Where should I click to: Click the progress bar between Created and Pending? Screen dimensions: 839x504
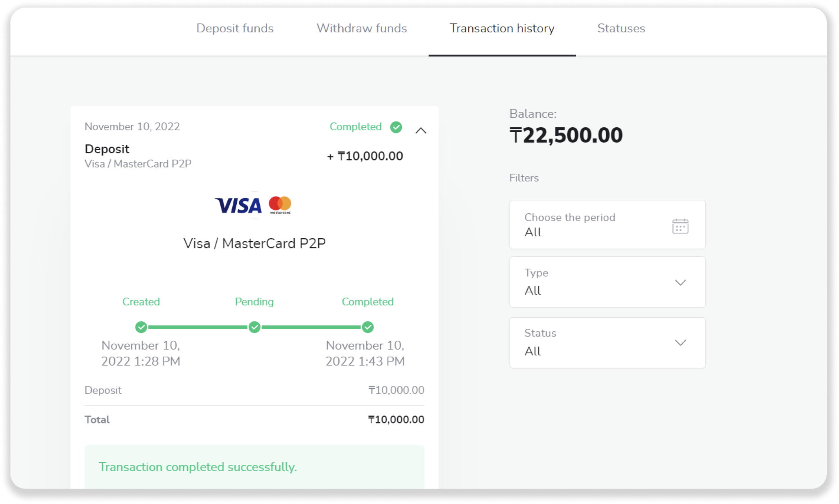click(x=198, y=327)
